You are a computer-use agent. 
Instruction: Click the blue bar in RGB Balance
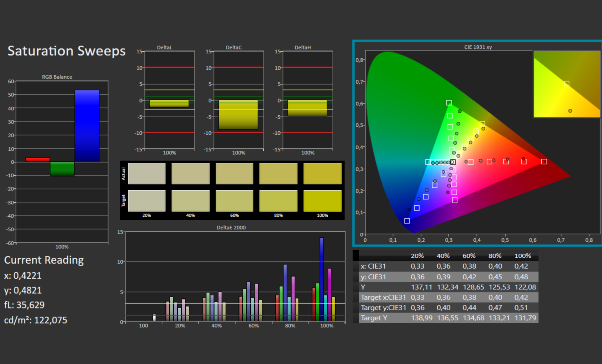tap(87, 126)
